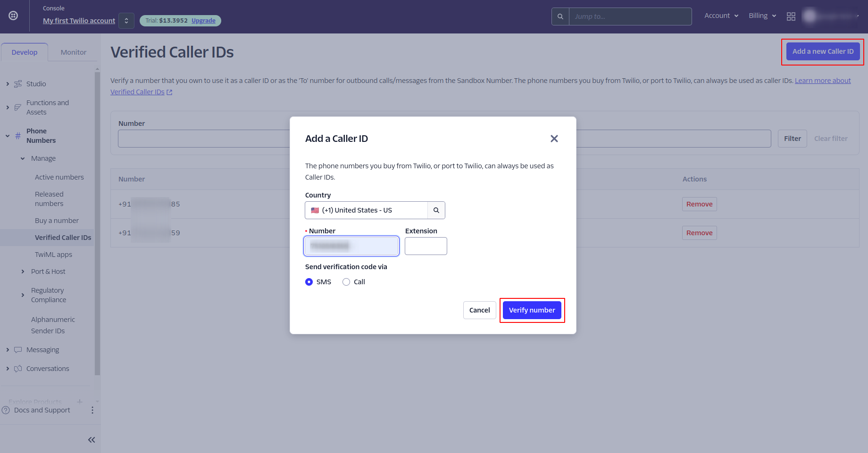Screen dimensions: 868x453
Task: Click the Cancel button in dialog
Action: point(479,310)
